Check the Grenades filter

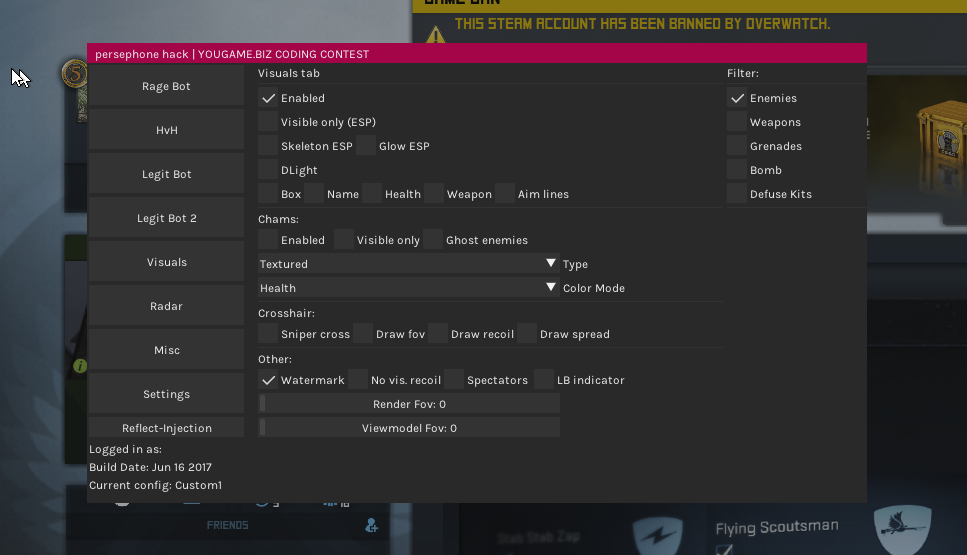[737, 146]
